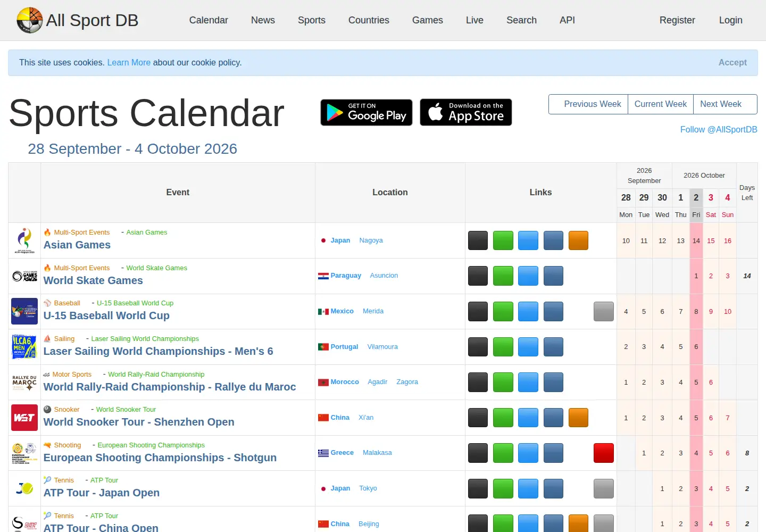Open the Countries menu item

pyautogui.click(x=369, y=20)
